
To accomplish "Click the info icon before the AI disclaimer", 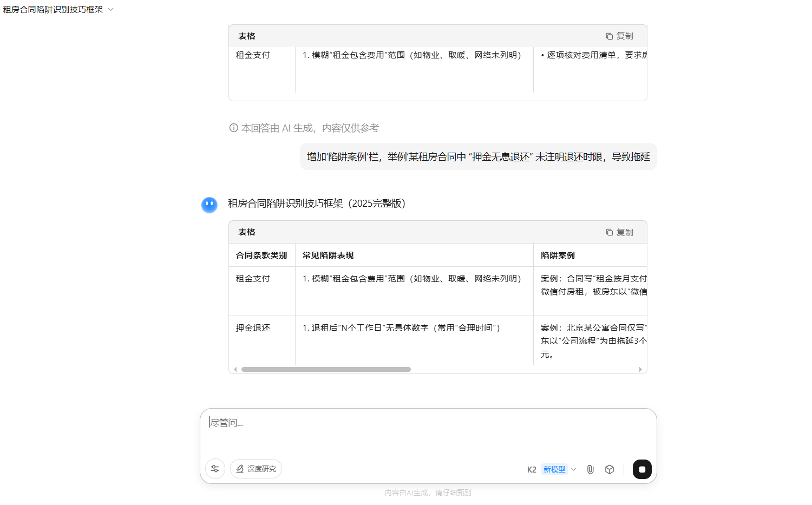I will 233,128.
